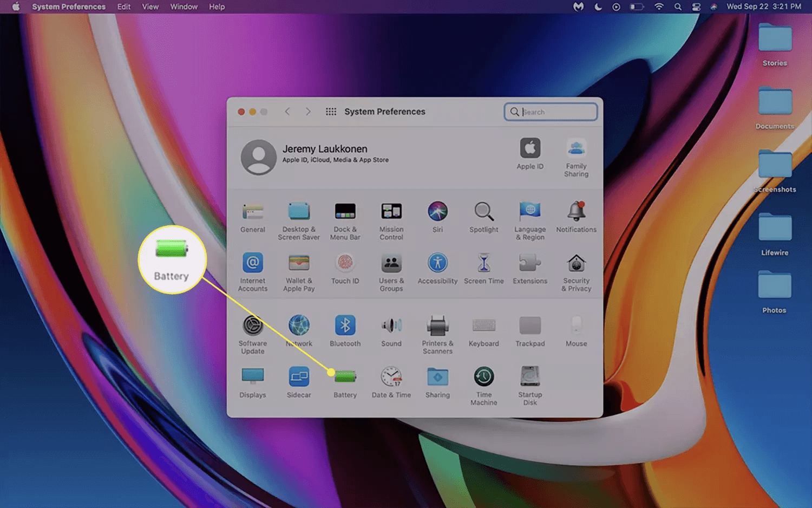Open Accessibility preferences
Image resolution: width=812 pixels, height=508 pixels.
437,269
